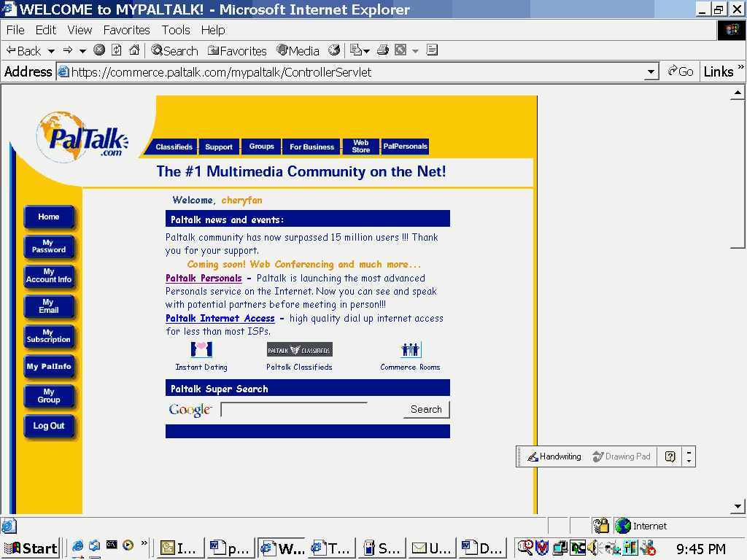
Task: Click the SSL lock icon in status bar
Action: (601, 525)
